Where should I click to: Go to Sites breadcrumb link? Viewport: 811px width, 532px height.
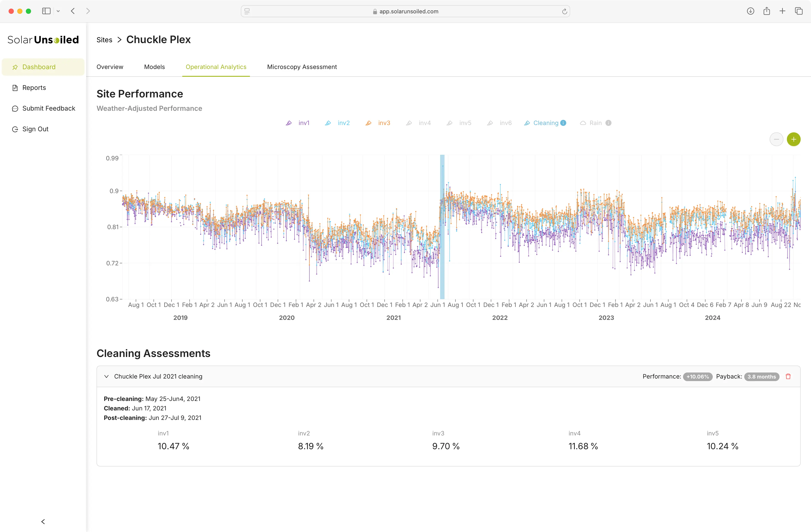tap(104, 40)
